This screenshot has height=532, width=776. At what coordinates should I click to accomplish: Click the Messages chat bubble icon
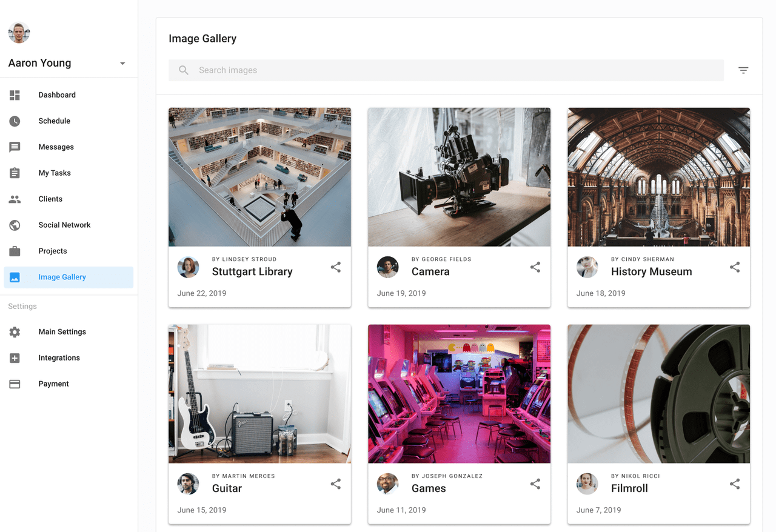click(15, 147)
